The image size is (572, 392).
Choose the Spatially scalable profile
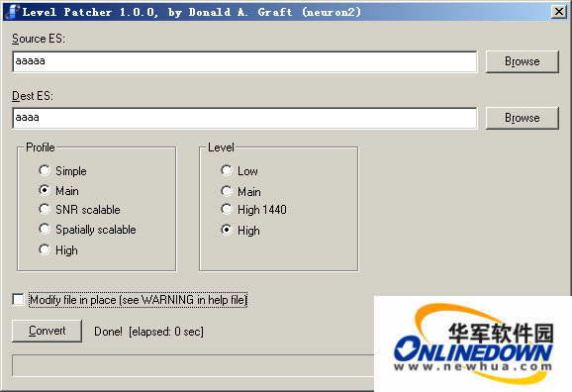pos(45,230)
